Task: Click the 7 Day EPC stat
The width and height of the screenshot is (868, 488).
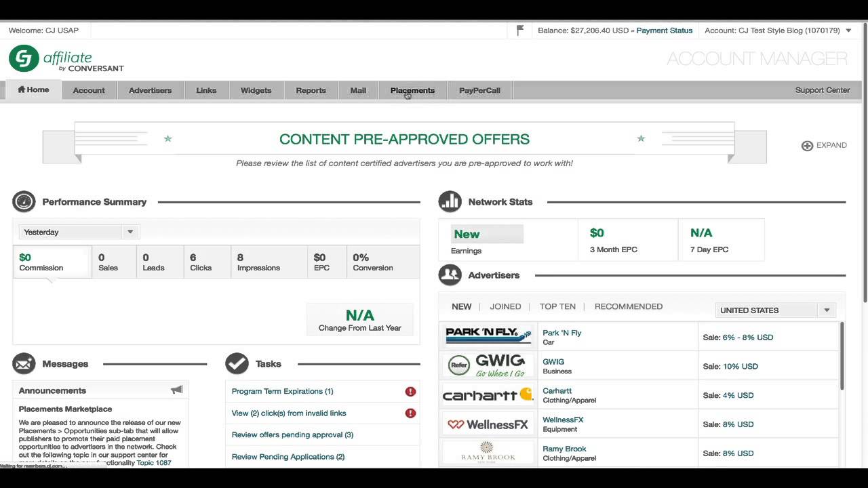Action: pos(722,240)
